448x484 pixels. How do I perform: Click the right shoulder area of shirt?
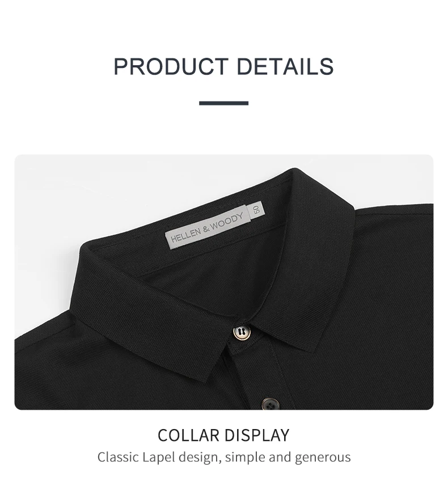tap(395, 278)
